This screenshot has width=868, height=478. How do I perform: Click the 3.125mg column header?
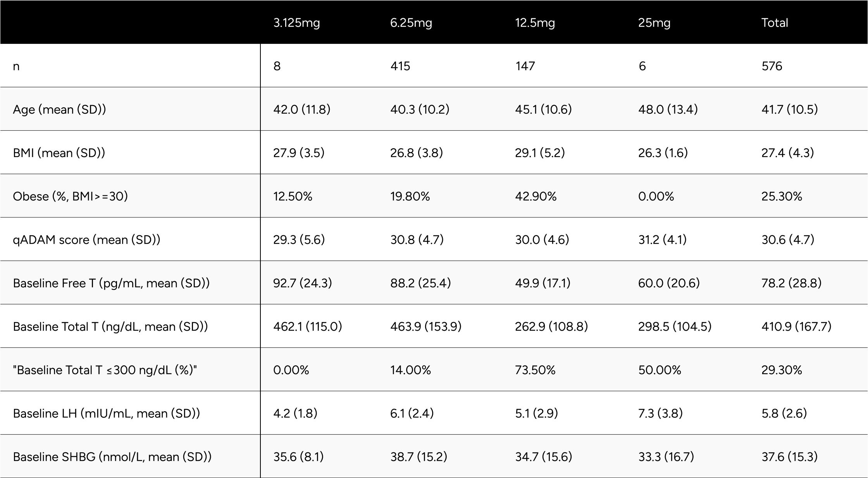(x=296, y=23)
